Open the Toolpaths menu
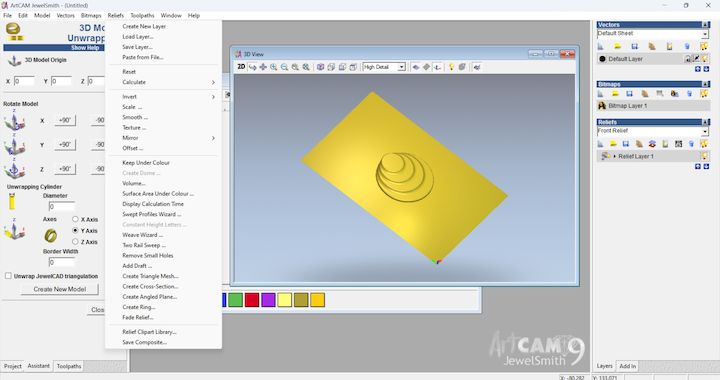Image resolution: width=720 pixels, height=380 pixels. coord(142,15)
